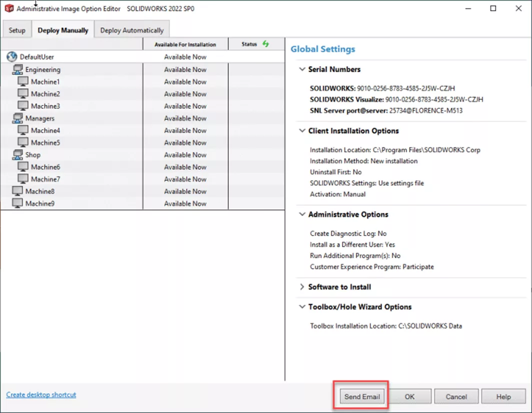
Task: Click the Machine9 monitor icon
Action: pos(18,203)
